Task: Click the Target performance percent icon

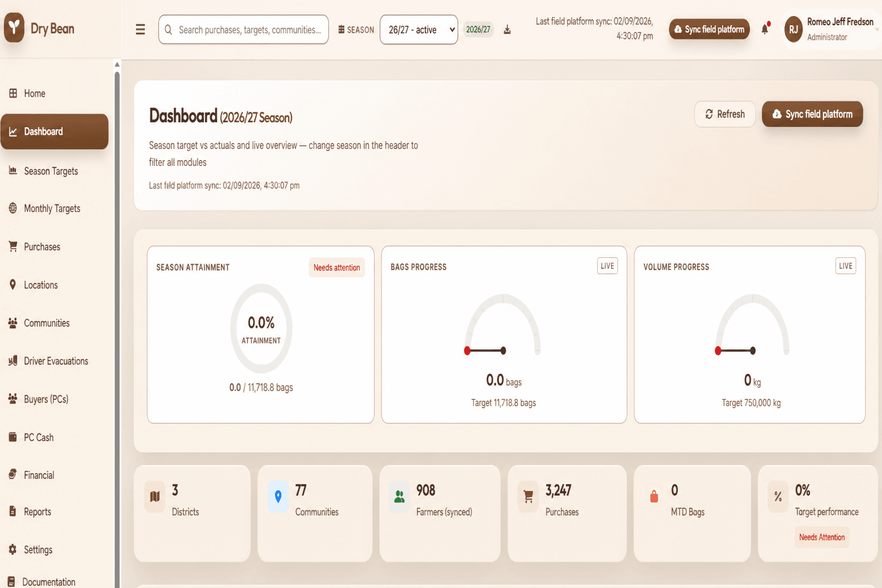Action: pyautogui.click(x=778, y=496)
